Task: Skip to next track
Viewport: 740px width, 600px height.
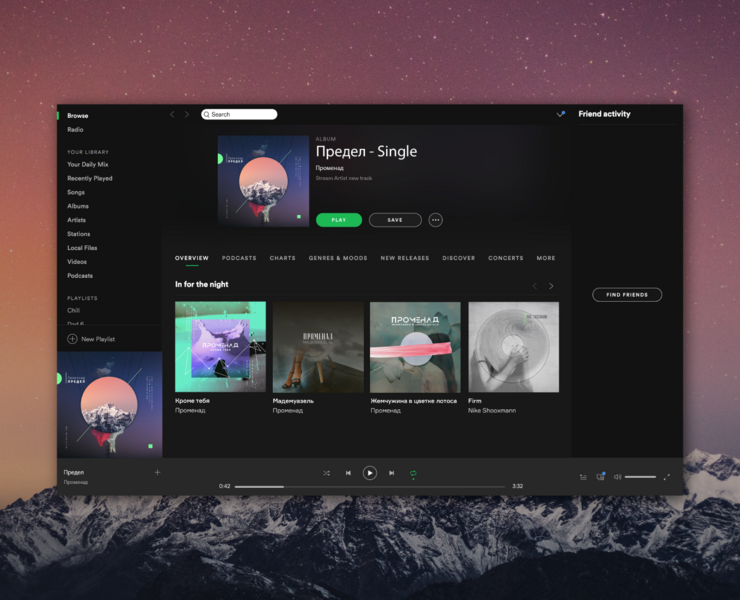Action: coord(391,473)
